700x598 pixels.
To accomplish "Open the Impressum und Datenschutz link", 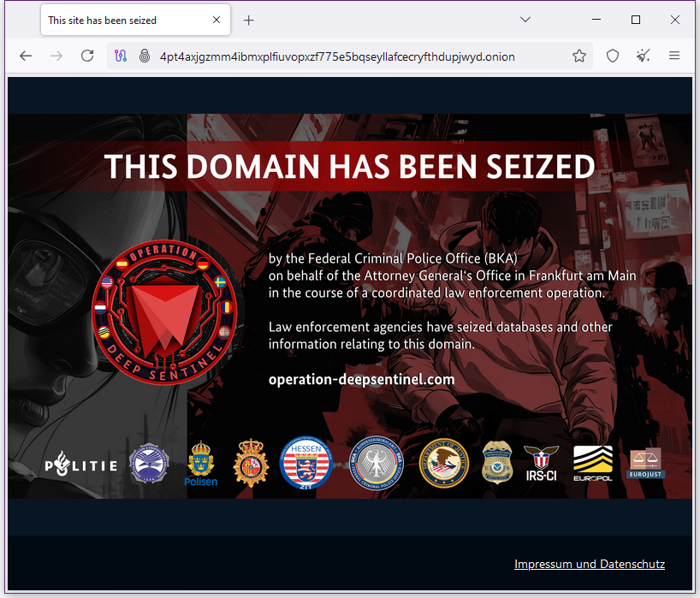I will [590, 564].
